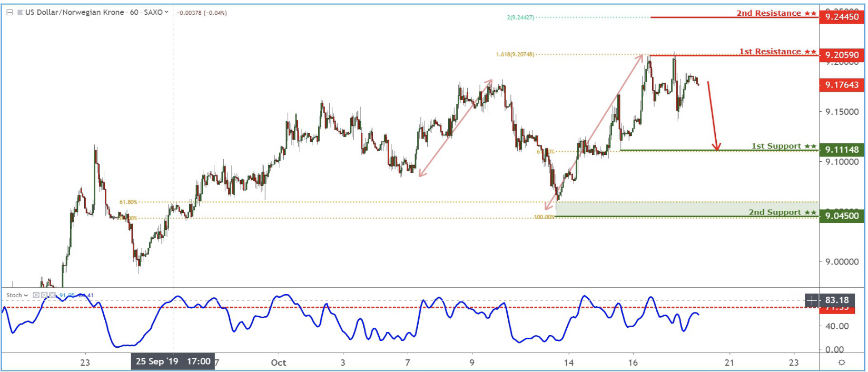
Task: Click the 1.618(9.20748) Fibonacci label
Action: point(515,54)
